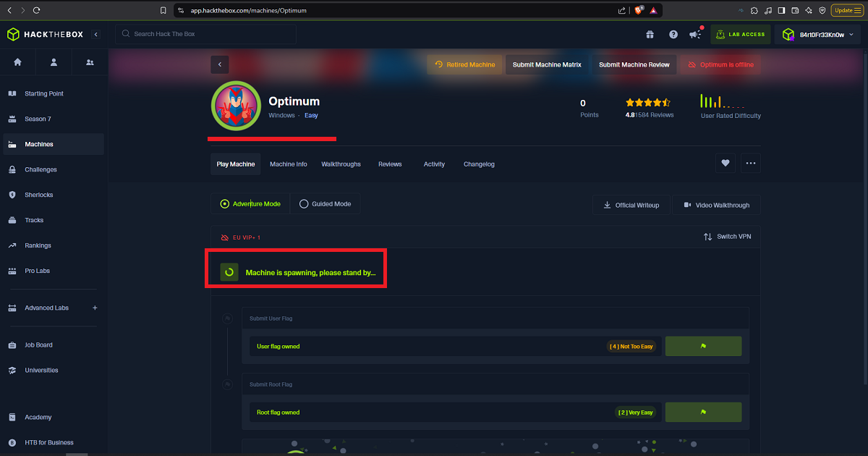Select Guided Mode radio option
Viewport: 868px width, 456px height.
(325, 204)
